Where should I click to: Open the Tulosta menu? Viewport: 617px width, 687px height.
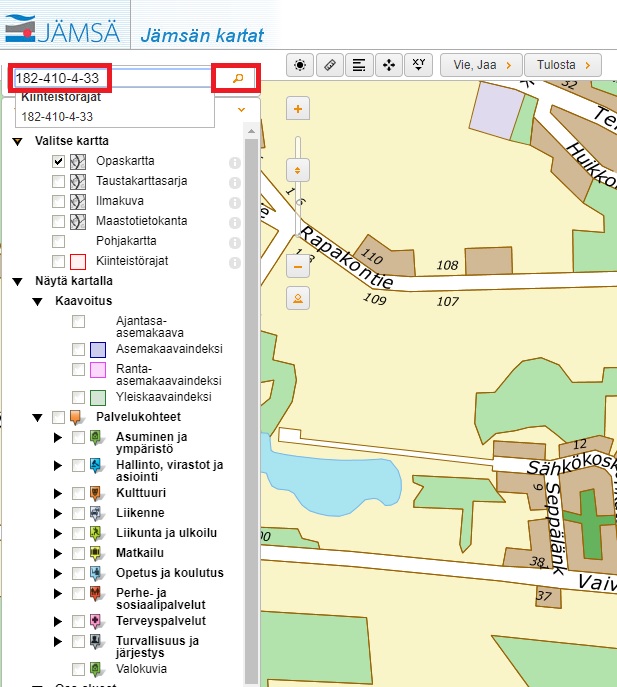(x=563, y=65)
